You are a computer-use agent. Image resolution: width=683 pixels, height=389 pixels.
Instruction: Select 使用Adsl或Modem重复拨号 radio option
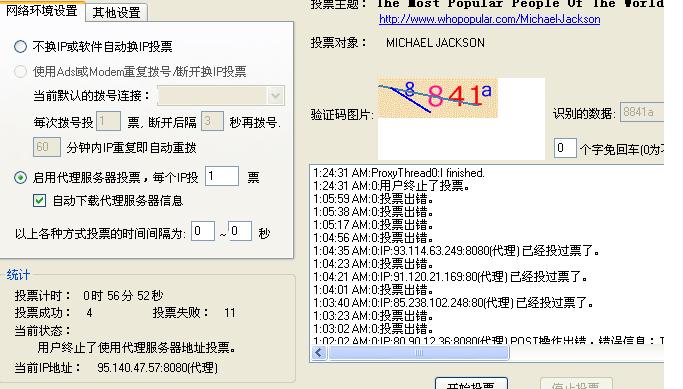(x=20, y=71)
